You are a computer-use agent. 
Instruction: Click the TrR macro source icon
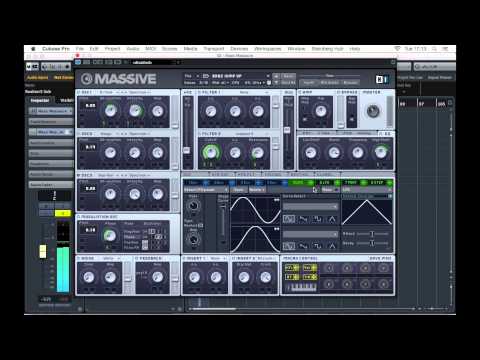coord(310,277)
